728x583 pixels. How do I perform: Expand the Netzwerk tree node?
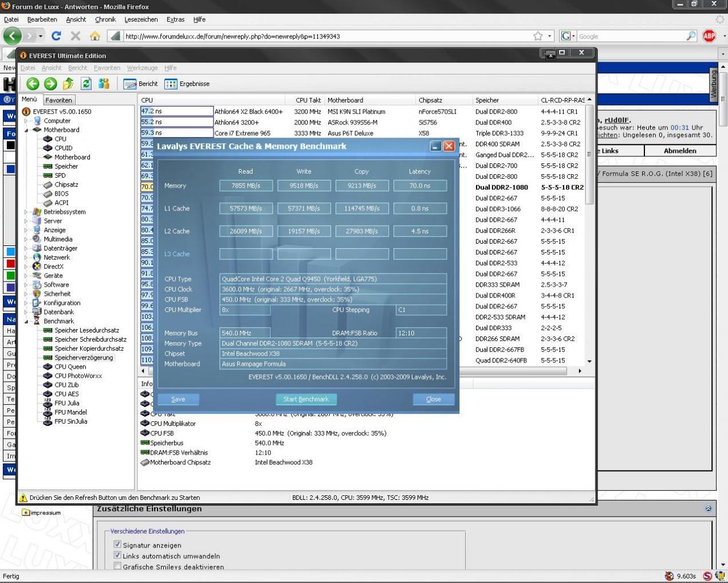click(26, 258)
